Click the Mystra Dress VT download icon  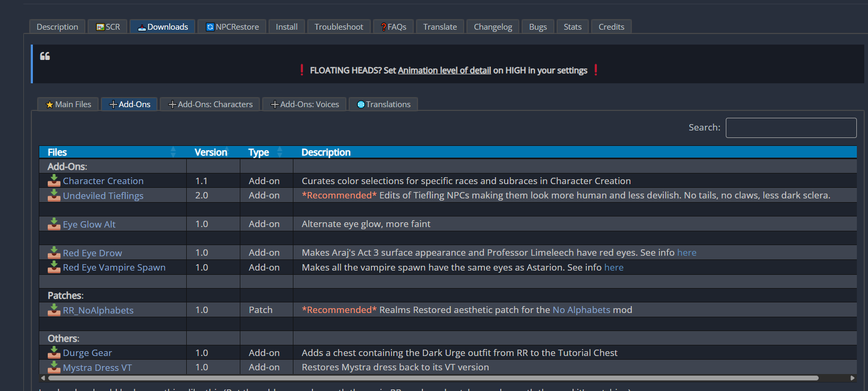click(54, 367)
